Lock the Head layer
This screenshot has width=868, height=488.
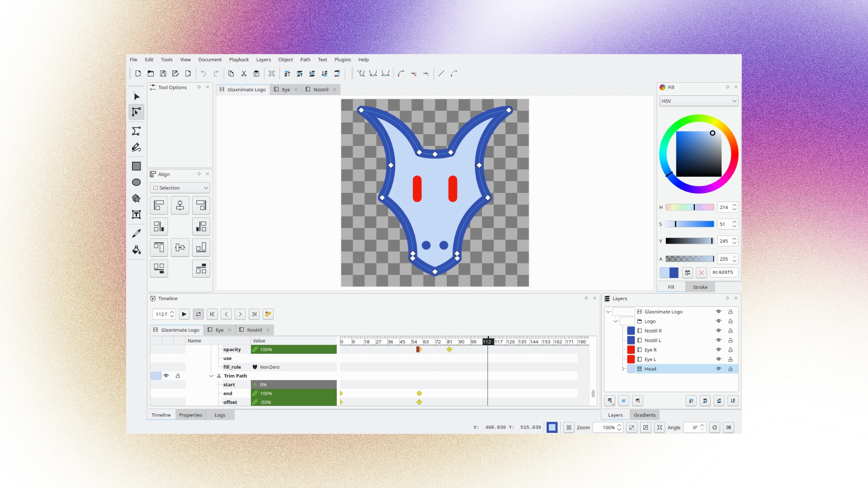coord(730,369)
